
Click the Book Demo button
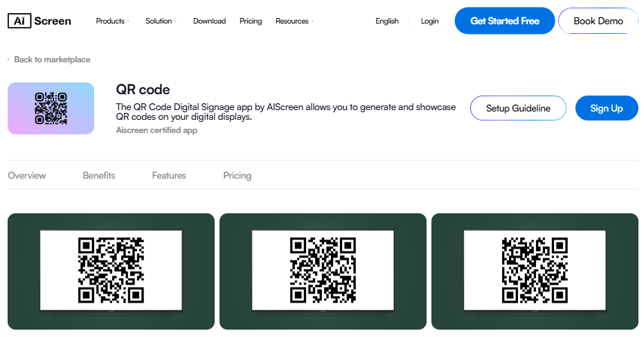598,21
